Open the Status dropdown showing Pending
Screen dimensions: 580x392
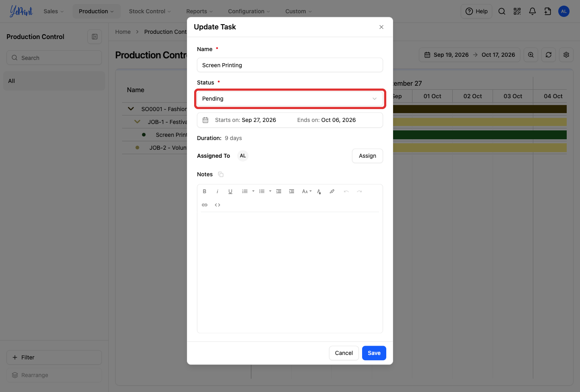click(x=290, y=99)
